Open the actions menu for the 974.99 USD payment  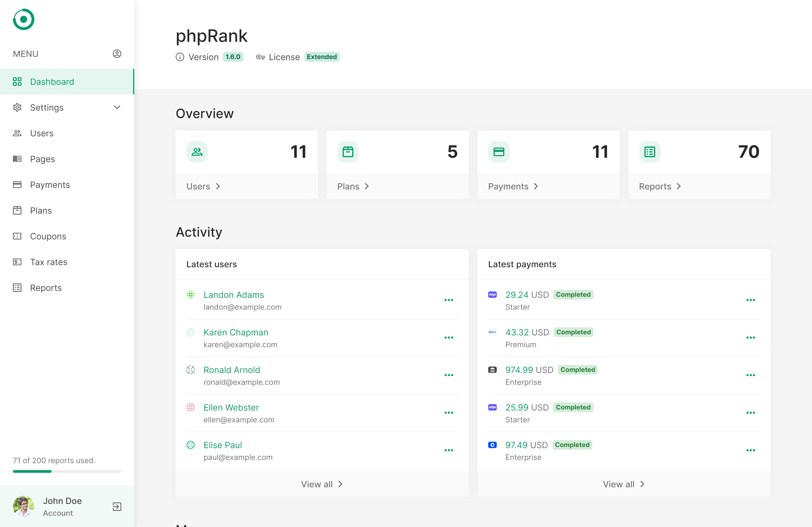751,375
